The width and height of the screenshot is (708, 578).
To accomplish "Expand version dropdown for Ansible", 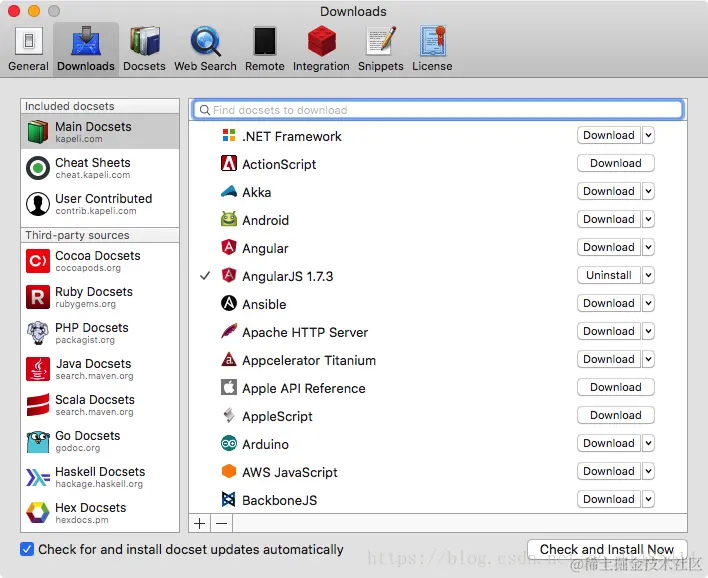I will [x=648, y=303].
